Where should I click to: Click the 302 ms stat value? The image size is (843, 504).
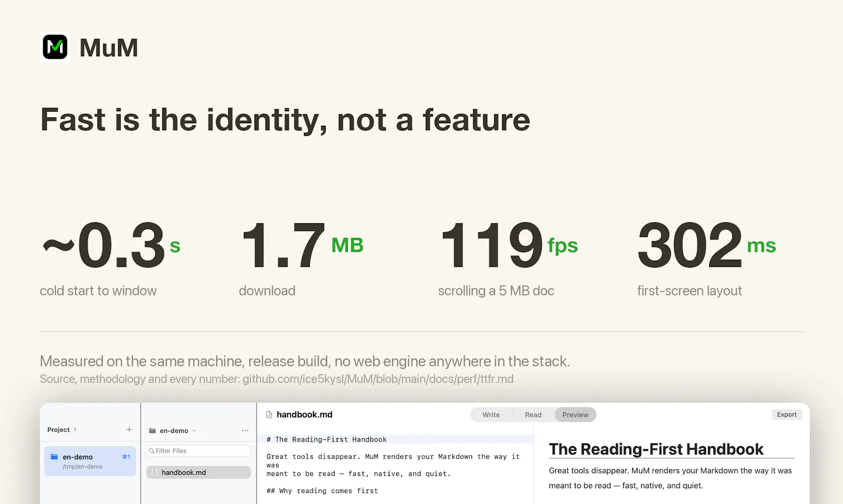click(707, 245)
